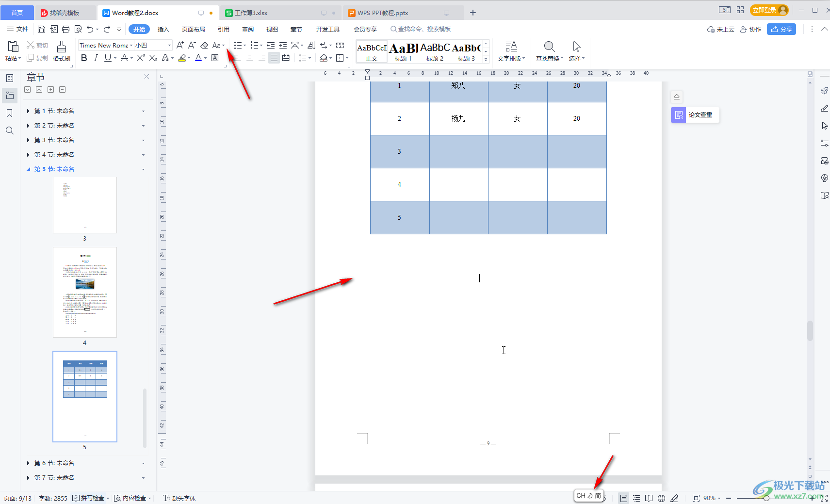Open the Text Layout tool

coord(511,51)
